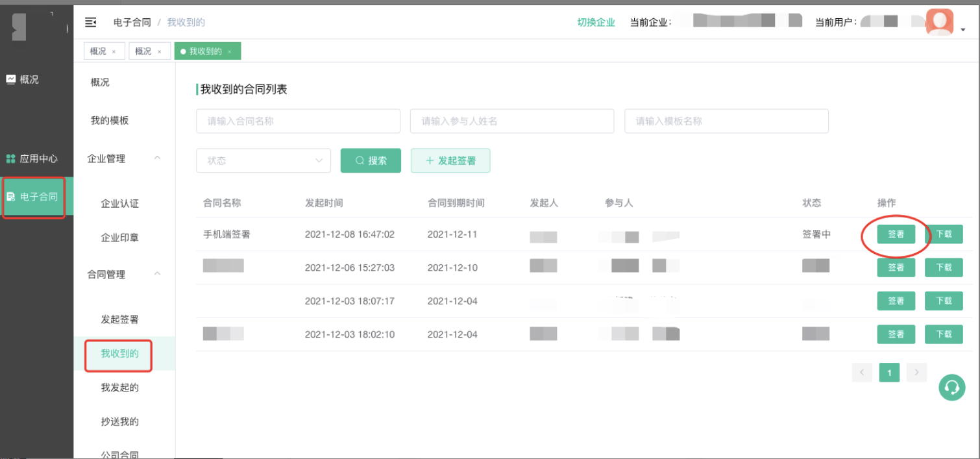Click 签署 for the 手机端签署 contract
This screenshot has height=459, width=980.
click(x=896, y=234)
